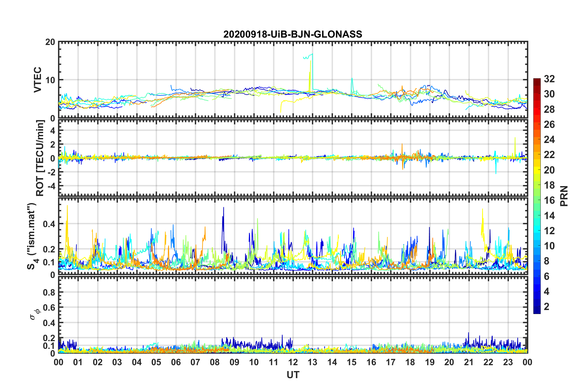
Task: Pick the dark red top of the colorbar
Action: [x=537, y=81]
